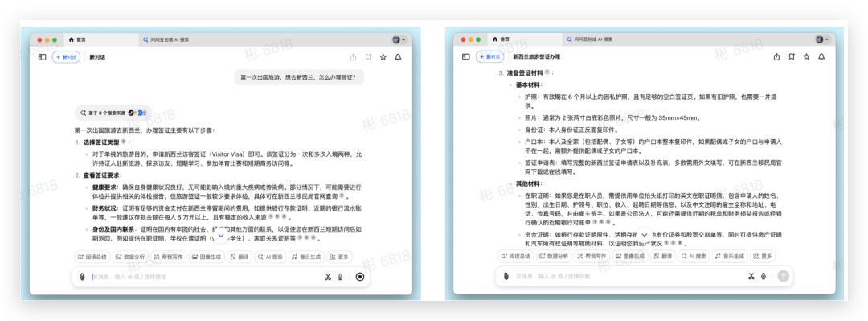Select 音乐生成 skill in the left window
This screenshot has width=868, height=321.
(306, 257)
